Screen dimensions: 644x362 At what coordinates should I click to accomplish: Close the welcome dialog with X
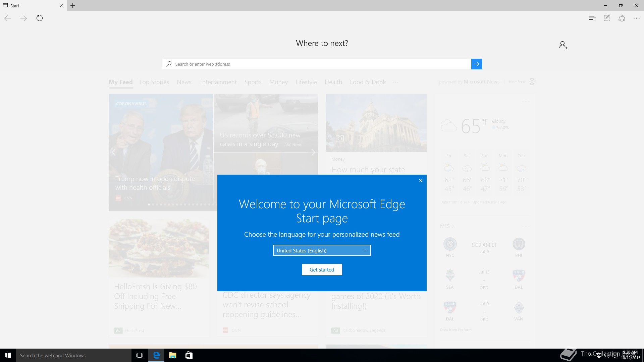(421, 181)
